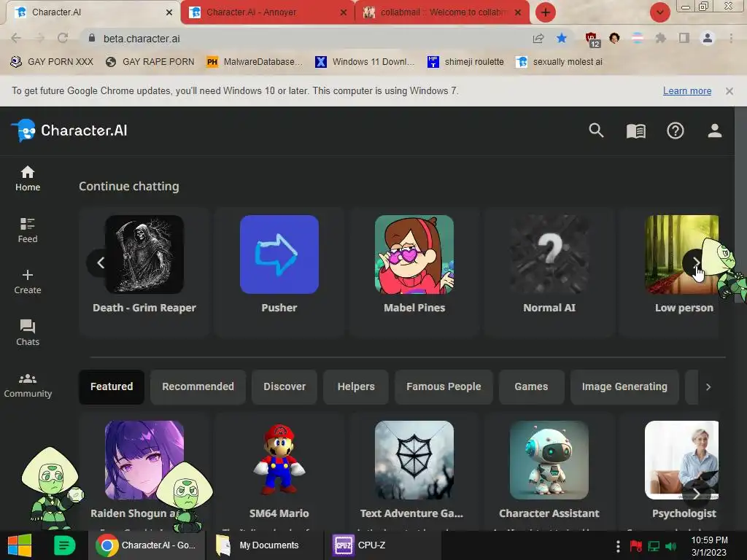
Task: Click the taskbar clock 10:59 PM
Action: pyautogui.click(x=709, y=545)
